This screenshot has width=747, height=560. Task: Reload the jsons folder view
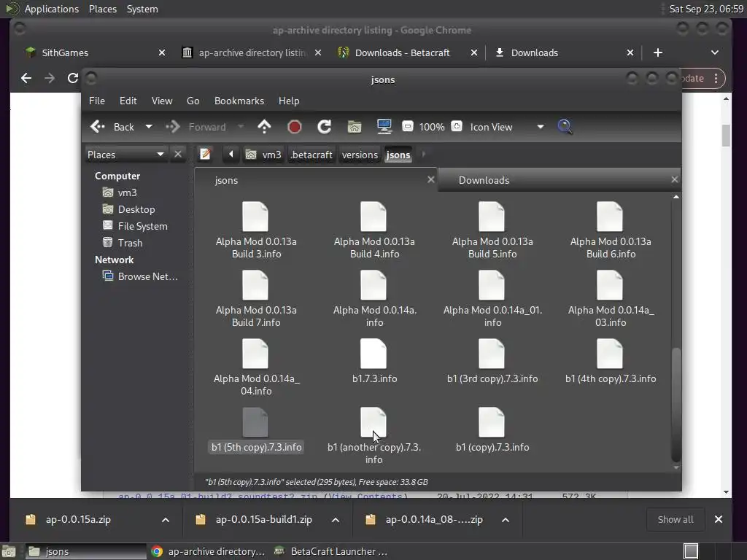(325, 127)
